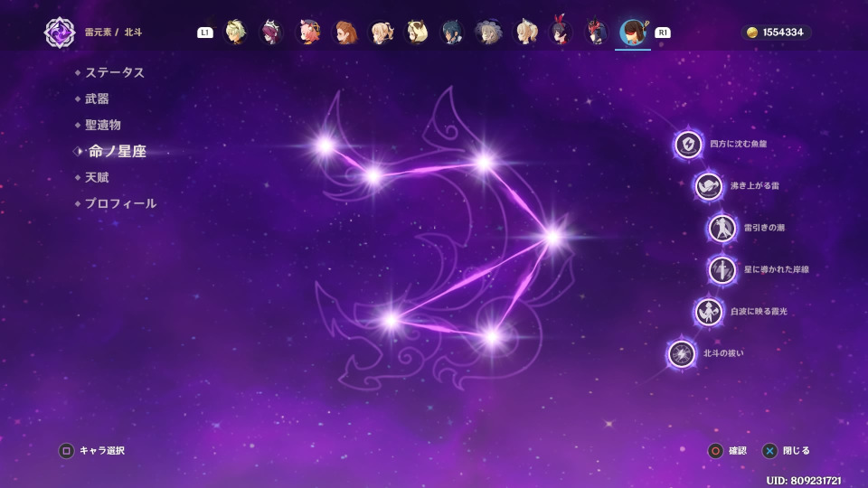Screen dimensions: 868x488
Task: Open the 聖遺物 menu
Action: pos(103,125)
